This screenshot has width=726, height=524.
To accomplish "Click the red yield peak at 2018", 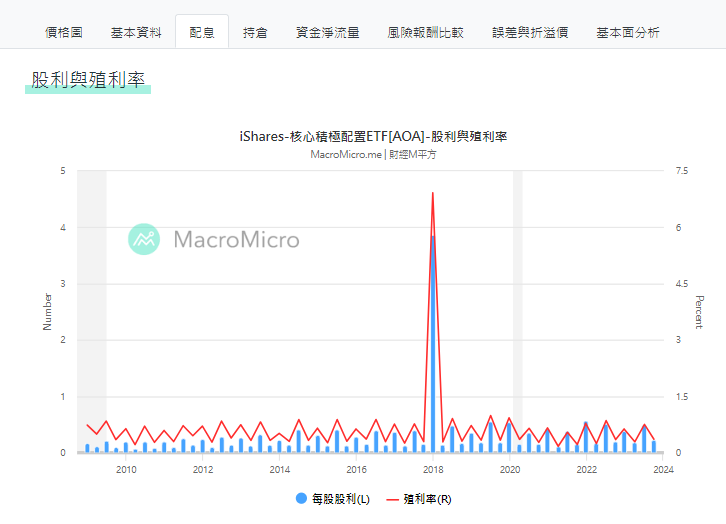I will click(433, 193).
